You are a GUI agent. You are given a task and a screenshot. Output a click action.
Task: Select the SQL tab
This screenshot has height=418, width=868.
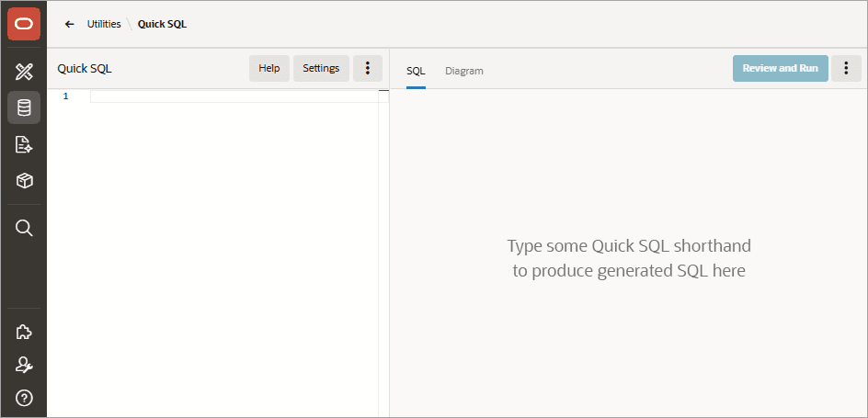(416, 71)
